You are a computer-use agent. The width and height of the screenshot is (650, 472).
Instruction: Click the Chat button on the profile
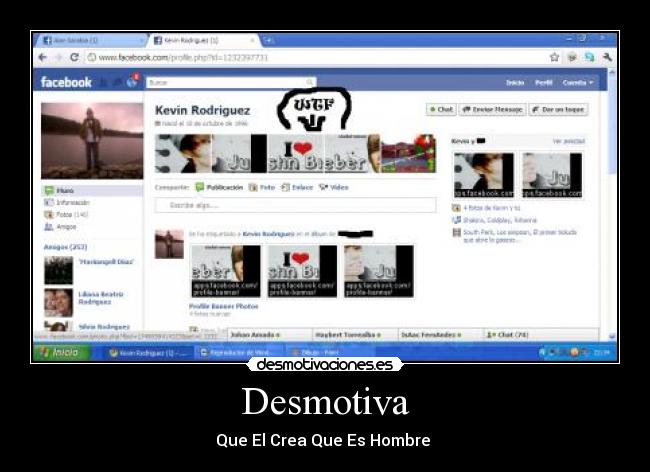(441, 109)
